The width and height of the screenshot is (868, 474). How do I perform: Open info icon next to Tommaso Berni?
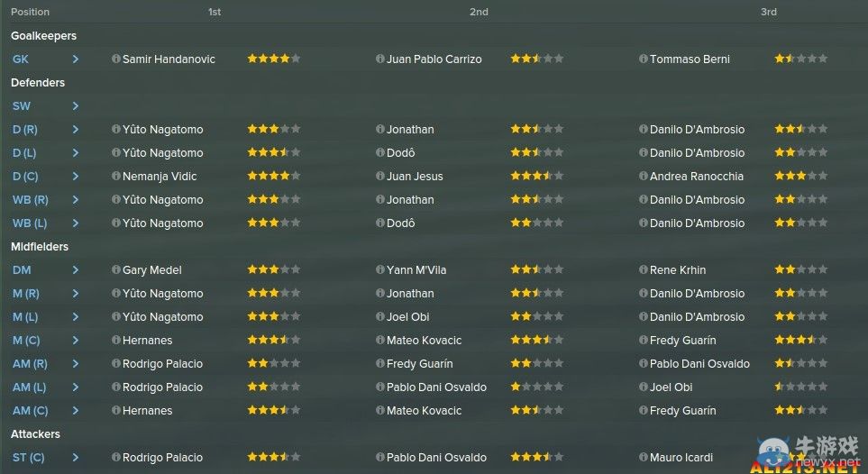[644, 59]
